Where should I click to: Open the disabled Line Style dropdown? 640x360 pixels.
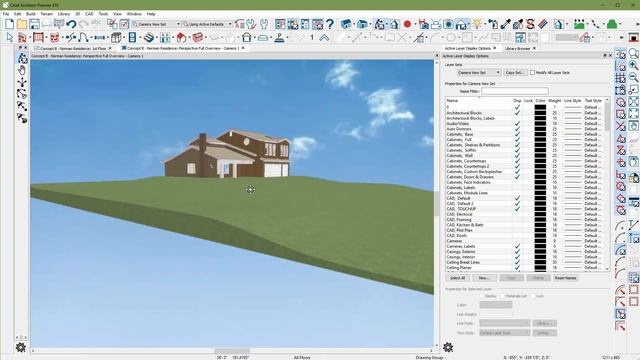tap(504, 323)
